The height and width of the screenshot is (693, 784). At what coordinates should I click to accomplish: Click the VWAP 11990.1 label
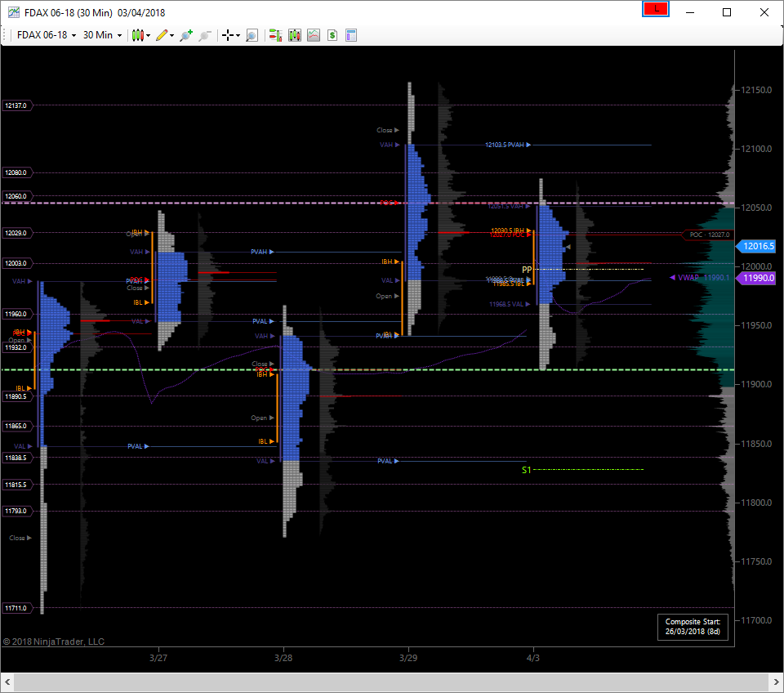699,278
